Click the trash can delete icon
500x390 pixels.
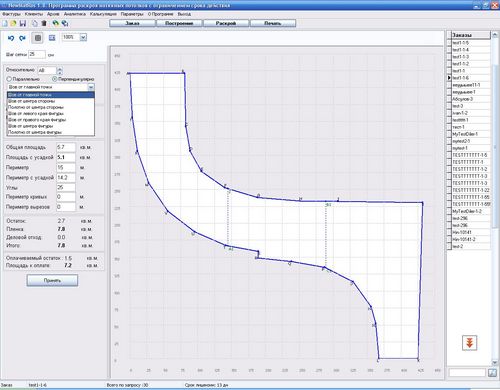44,23
